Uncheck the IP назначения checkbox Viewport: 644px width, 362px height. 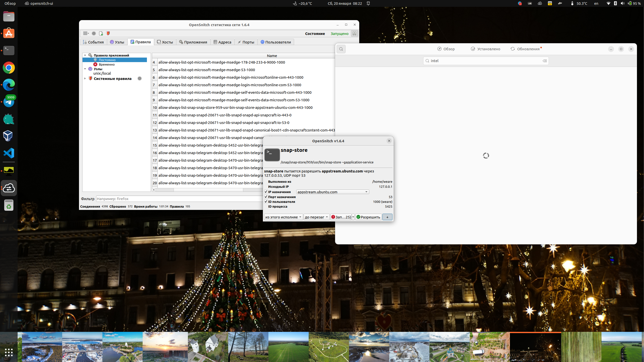tap(266, 192)
